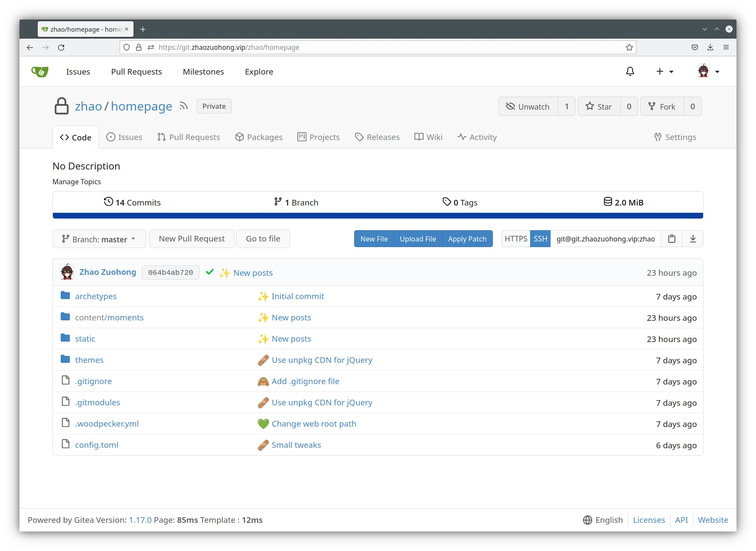Open the themes folder
The width and height of the screenshot is (756, 551).
pos(89,360)
